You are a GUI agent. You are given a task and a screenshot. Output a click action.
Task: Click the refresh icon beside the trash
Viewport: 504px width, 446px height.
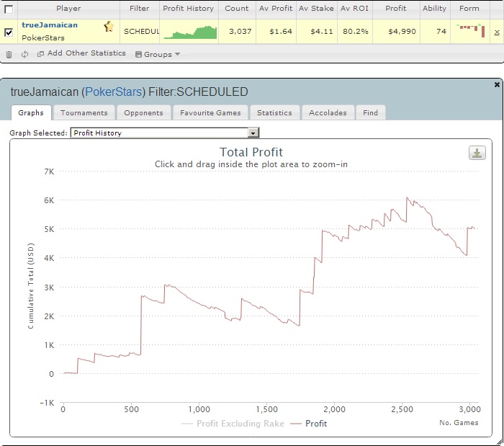(24, 54)
